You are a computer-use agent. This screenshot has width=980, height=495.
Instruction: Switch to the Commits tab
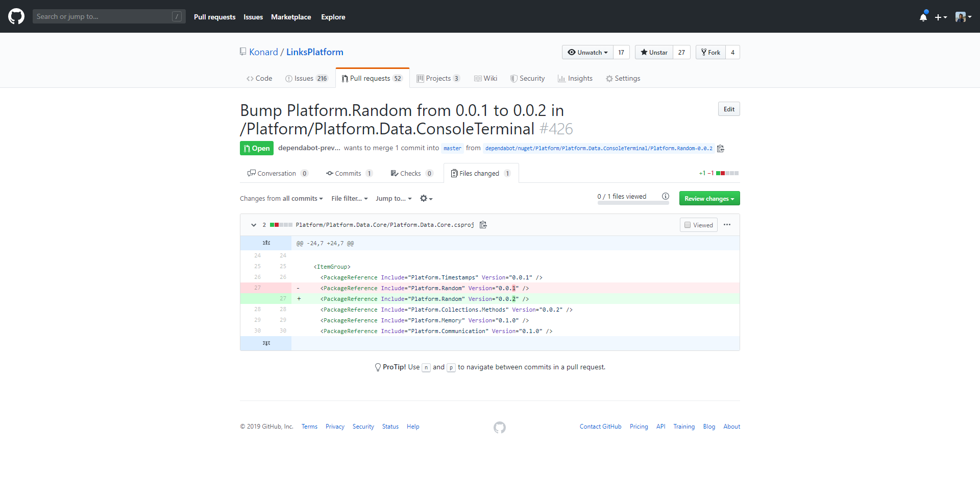pos(349,173)
